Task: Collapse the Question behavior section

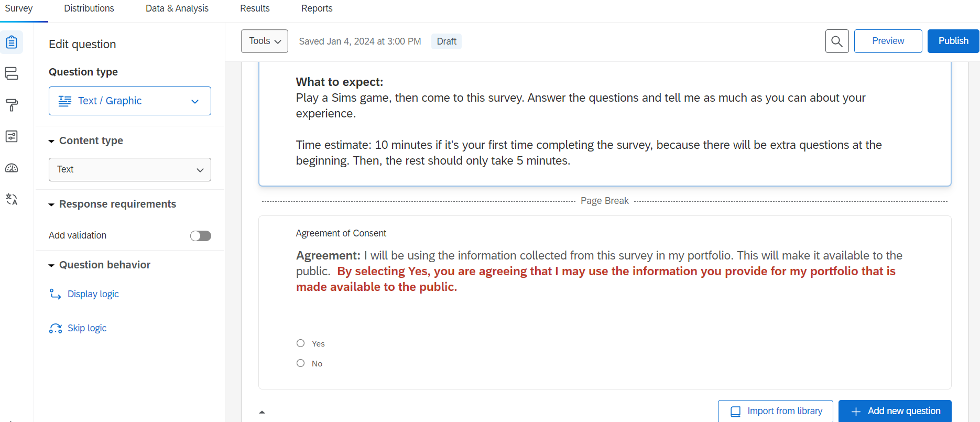Action: (51, 265)
